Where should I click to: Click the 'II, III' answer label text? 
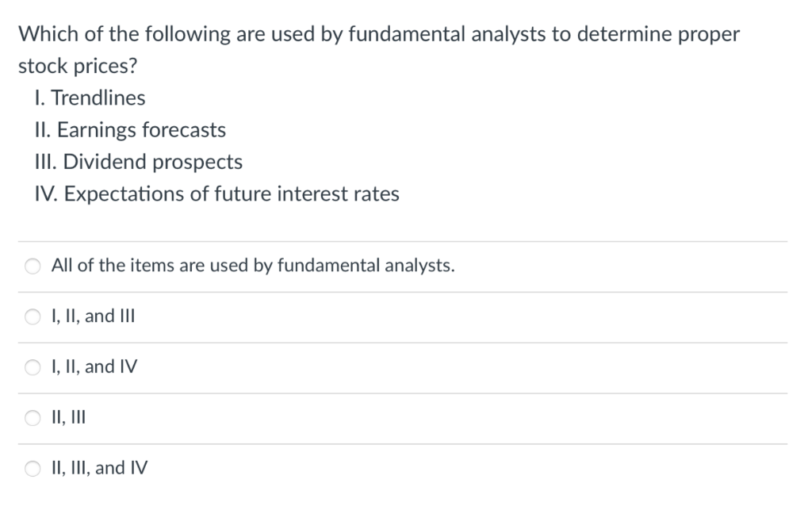(x=67, y=418)
